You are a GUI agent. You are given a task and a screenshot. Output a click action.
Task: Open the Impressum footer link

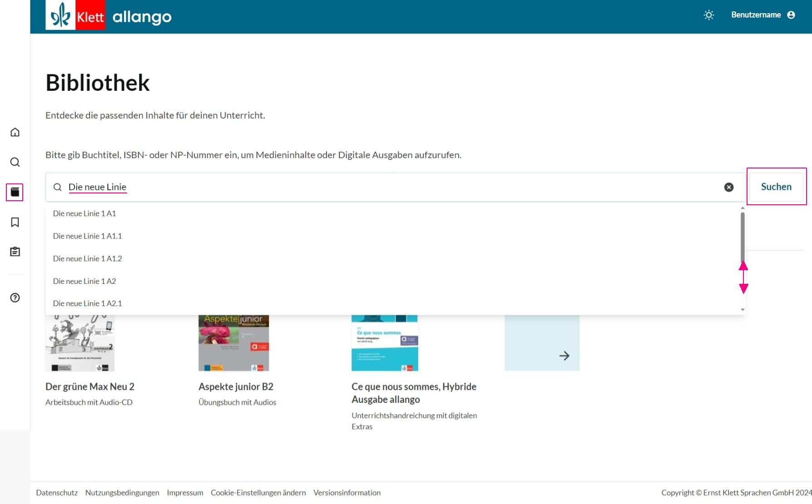[x=185, y=493]
